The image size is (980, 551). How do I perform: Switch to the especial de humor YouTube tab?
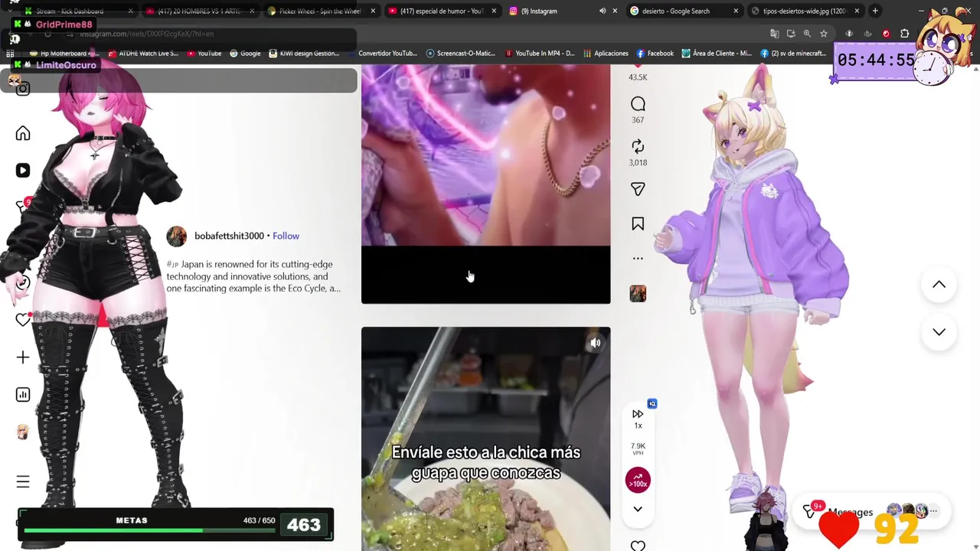[442, 11]
